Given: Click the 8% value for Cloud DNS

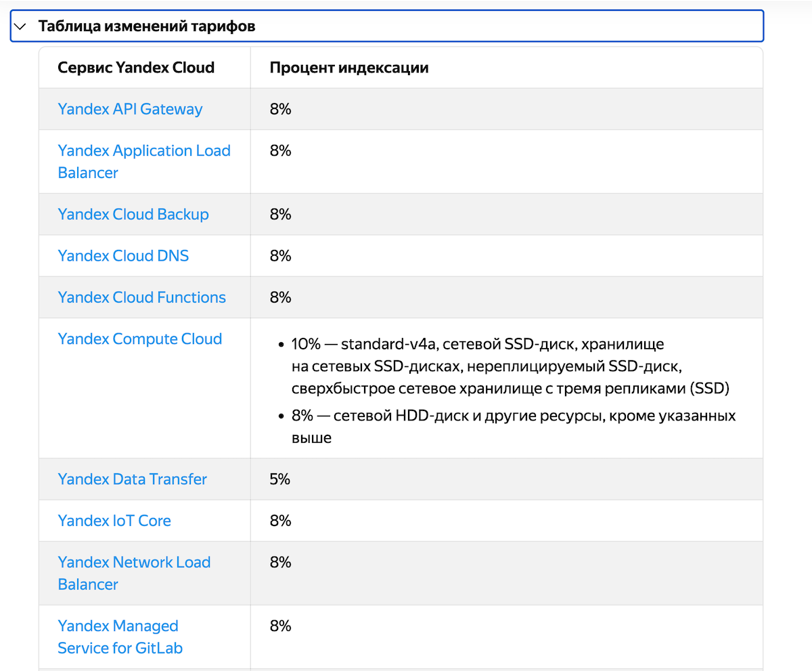Looking at the screenshot, I should pyautogui.click(x=280, y=256).
